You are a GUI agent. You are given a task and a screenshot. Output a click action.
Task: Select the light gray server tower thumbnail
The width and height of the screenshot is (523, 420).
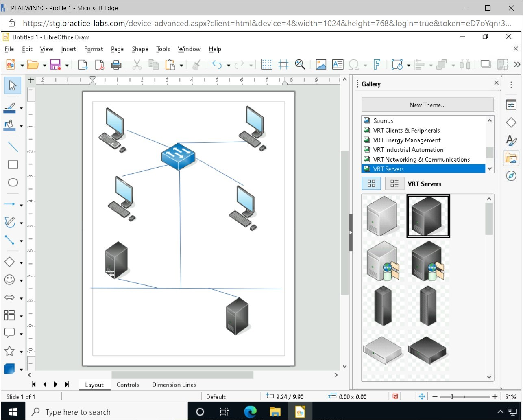[x=382, y=216]
